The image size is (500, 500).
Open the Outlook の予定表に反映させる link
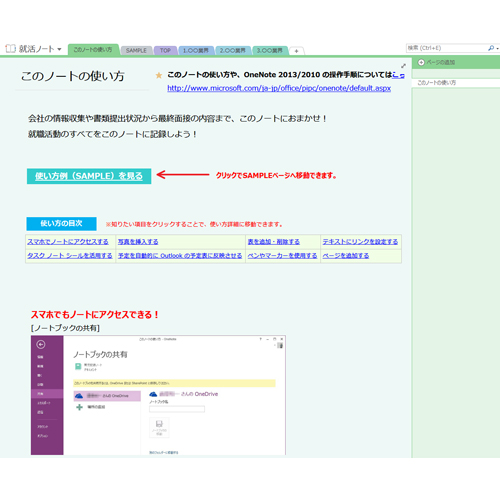pos(180,256)
